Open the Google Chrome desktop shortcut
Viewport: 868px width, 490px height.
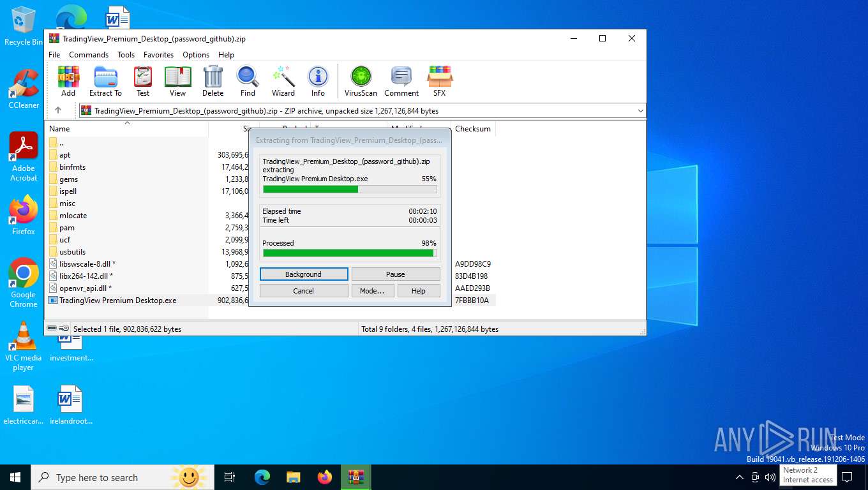pyautogui.click(x=24, y=283)
